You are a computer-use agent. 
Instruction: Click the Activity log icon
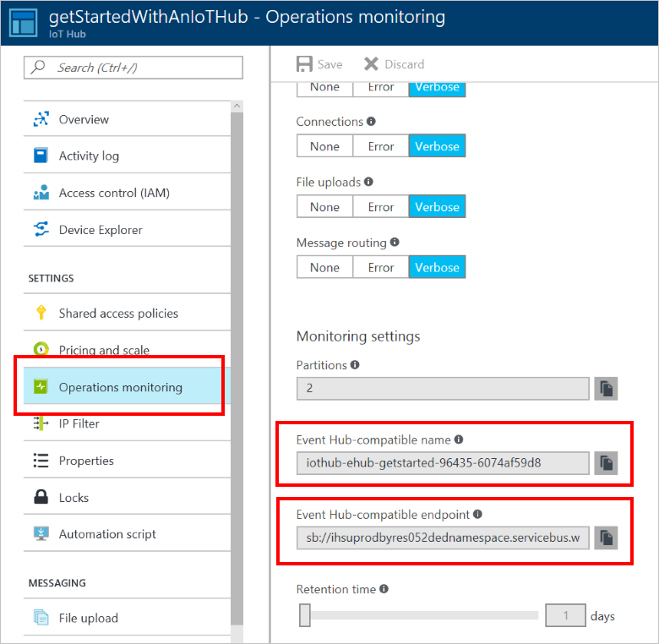(41, 156)
